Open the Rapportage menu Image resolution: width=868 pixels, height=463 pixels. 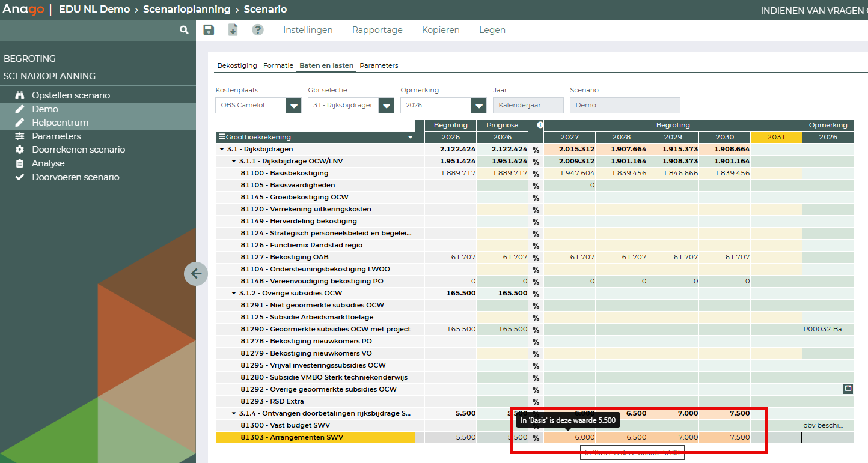(377, 30)
